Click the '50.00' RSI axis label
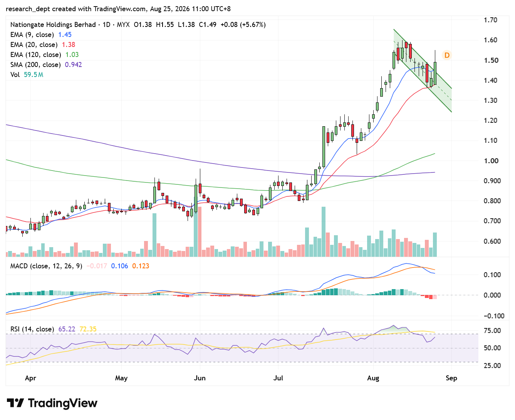This screenshot has width=515, height=420. [x=492, y=348]
